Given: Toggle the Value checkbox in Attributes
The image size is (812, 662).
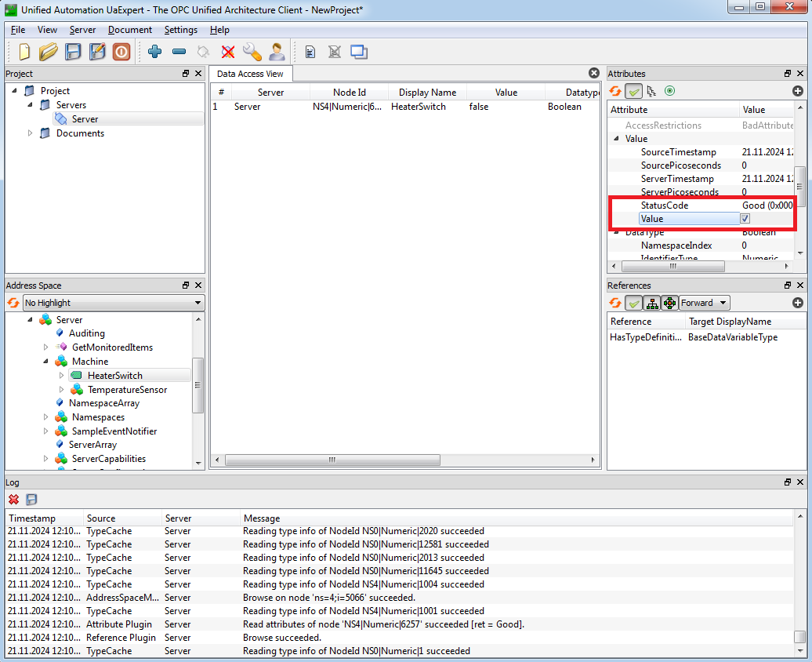Looking at the screenshot, I should tap(745, 219).
